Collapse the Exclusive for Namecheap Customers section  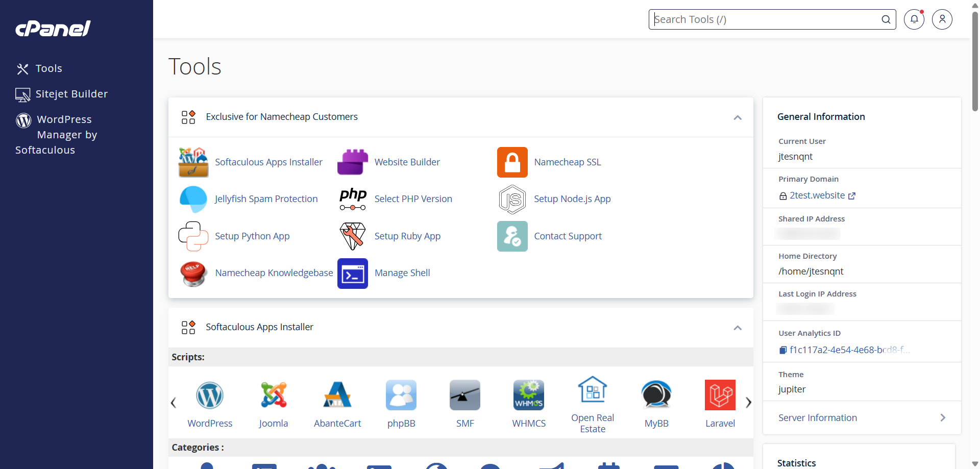click(x=738, y=117)
